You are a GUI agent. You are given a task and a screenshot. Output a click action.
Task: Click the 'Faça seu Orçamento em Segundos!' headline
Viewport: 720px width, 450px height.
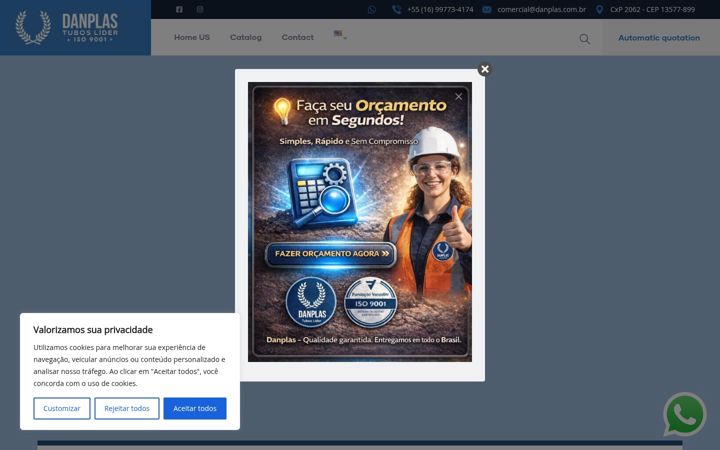tap(371, 112)
